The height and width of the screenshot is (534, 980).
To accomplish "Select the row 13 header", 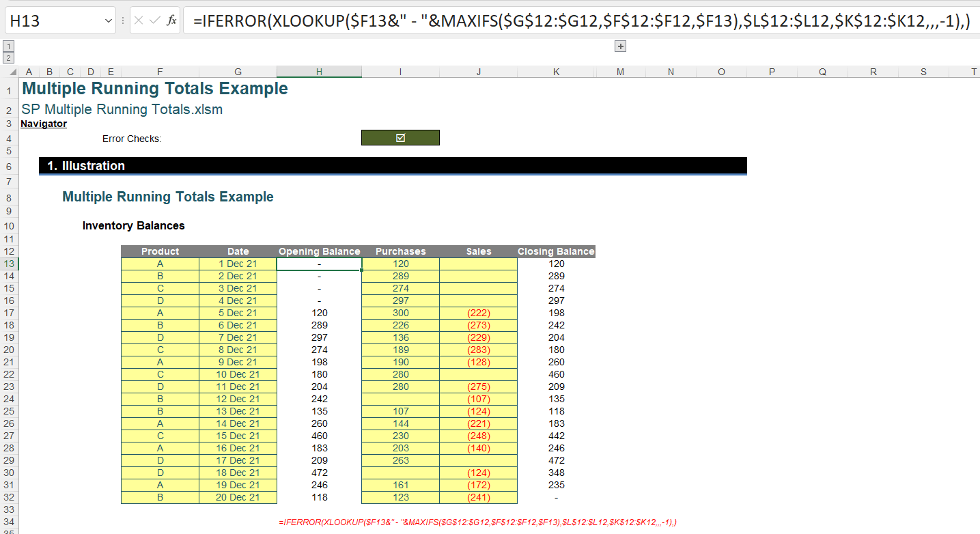I will [x=9, y=264].
